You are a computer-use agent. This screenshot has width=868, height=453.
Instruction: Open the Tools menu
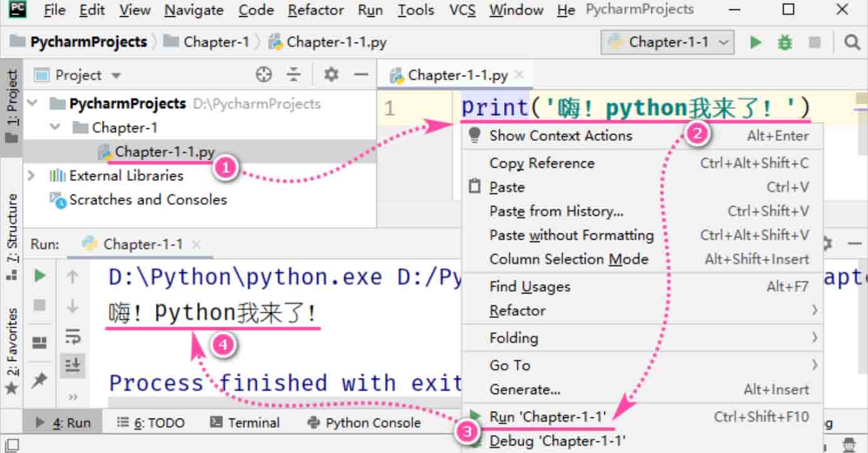pos(416,10)
